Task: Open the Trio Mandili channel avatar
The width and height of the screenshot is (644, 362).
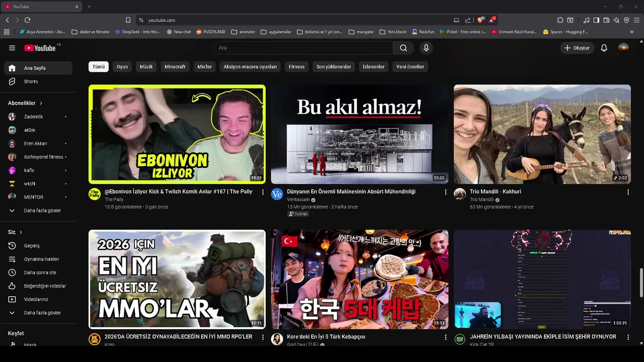Action: (x=460, y=194)
